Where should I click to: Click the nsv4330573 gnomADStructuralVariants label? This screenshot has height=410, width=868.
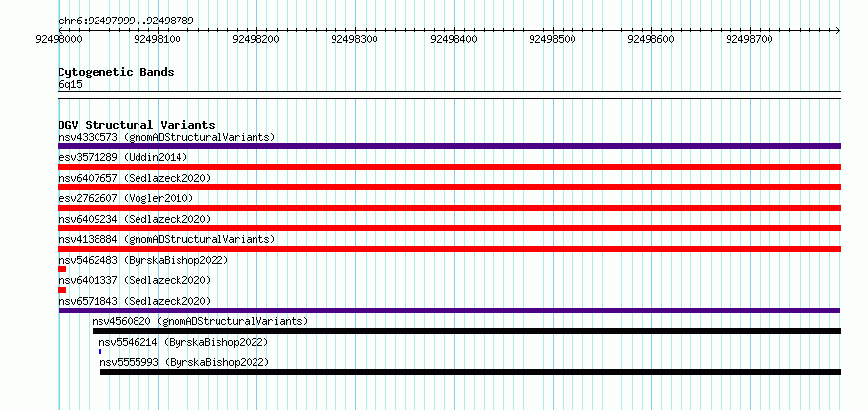pyautogui.click(x=167, y=137)
